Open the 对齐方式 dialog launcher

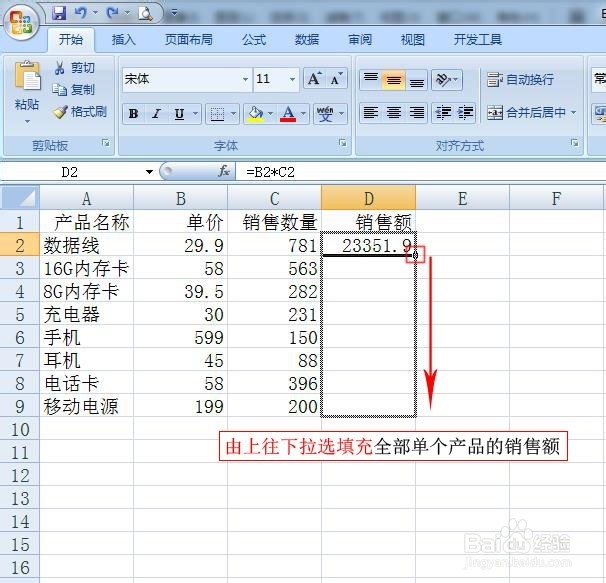coord(575,143)
